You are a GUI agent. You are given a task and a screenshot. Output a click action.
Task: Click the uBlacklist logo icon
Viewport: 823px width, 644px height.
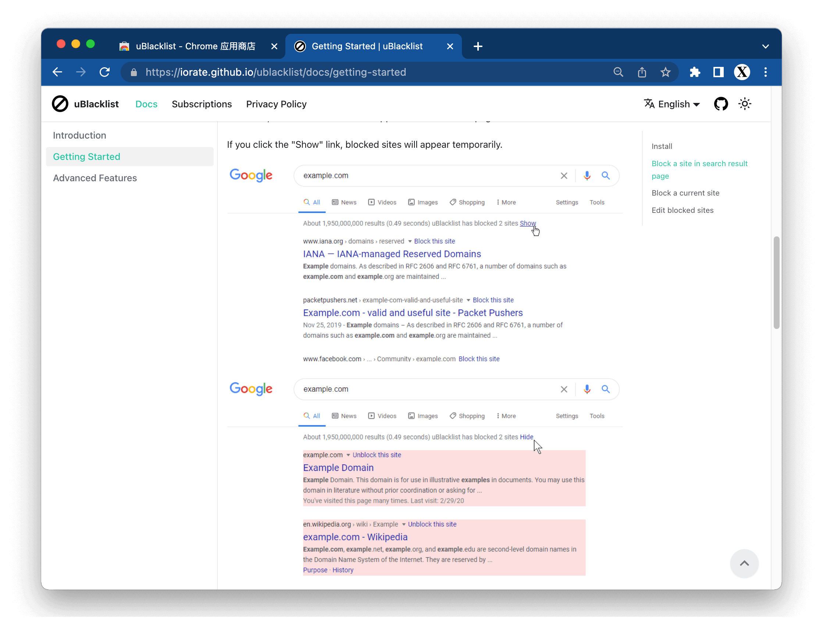click(60, 104)
